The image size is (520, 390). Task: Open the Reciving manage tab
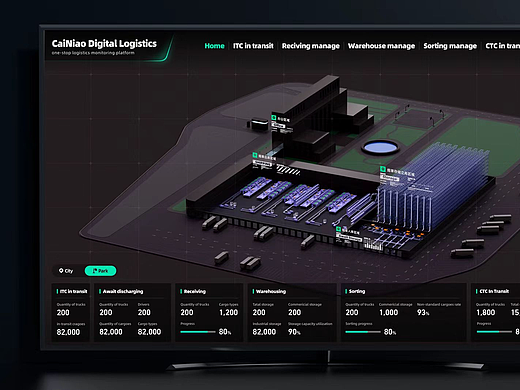311,46
